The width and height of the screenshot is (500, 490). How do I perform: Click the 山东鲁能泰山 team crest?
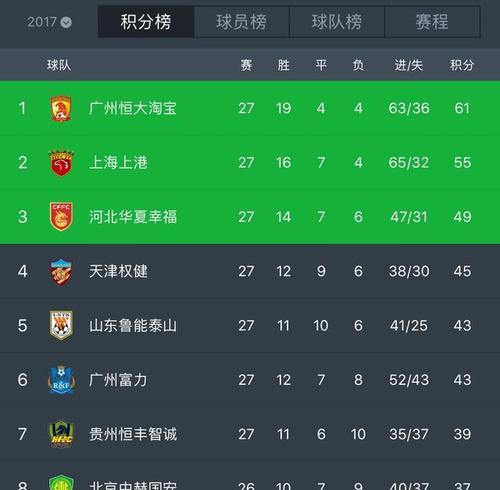61,325
